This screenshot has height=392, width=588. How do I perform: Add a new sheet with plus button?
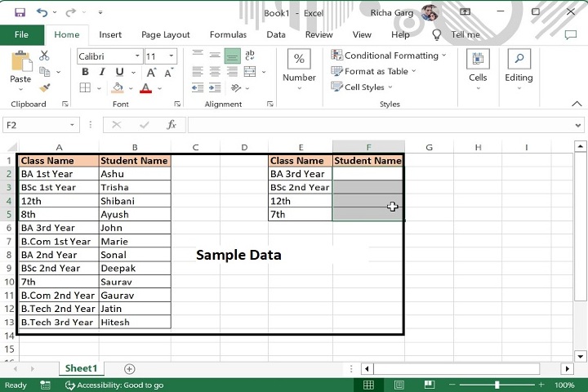tap(129, 369)
